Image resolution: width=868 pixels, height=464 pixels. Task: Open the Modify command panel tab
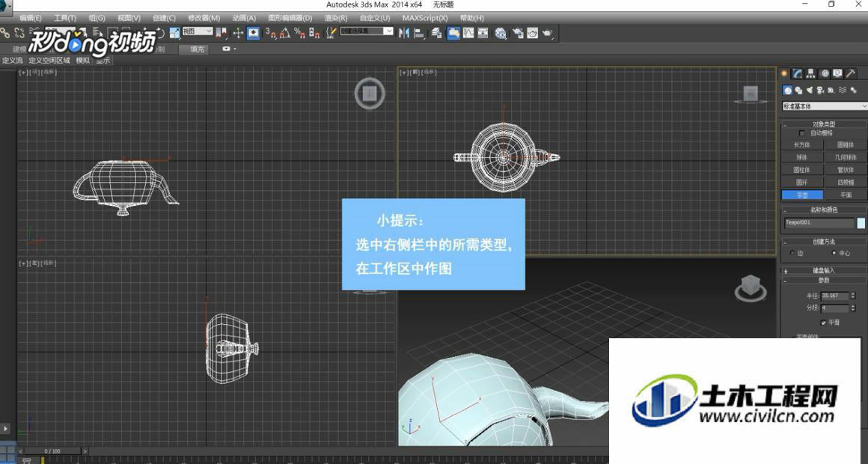tap(797, 73)
